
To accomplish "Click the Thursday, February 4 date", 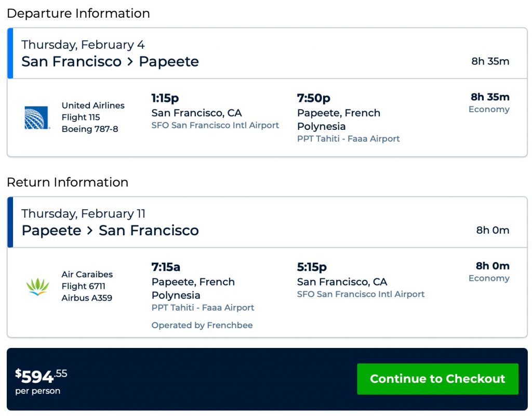I will coord(83,45).
